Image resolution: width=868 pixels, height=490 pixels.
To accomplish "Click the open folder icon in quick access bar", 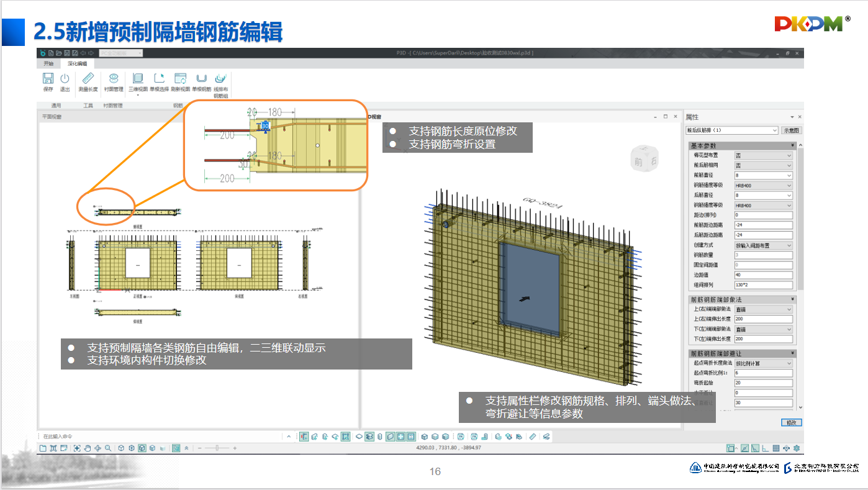I will 59,53.
